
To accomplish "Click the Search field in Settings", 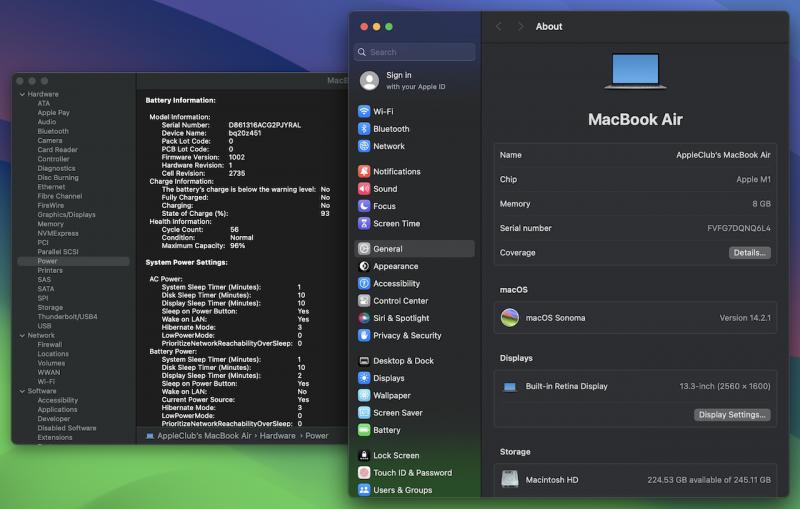I will [x=415, y=52].
